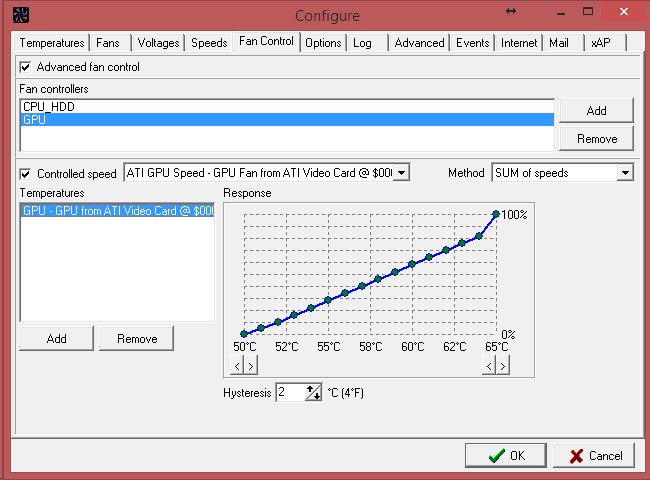650x480 pixels.
Task: Click the 0% point on response curve
Action: point(244,334)
